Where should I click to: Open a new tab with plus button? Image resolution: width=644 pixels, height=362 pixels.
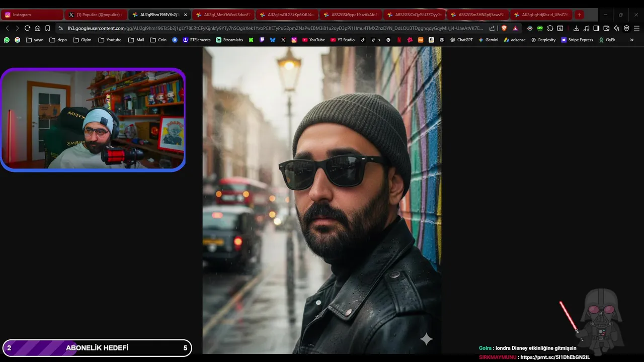tap(579, 15)
